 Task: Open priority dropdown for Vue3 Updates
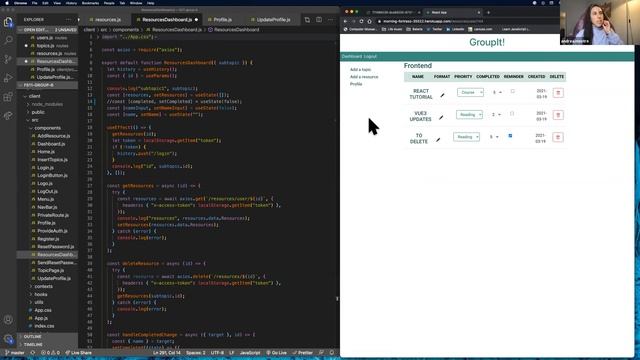(x=496, y=115)
